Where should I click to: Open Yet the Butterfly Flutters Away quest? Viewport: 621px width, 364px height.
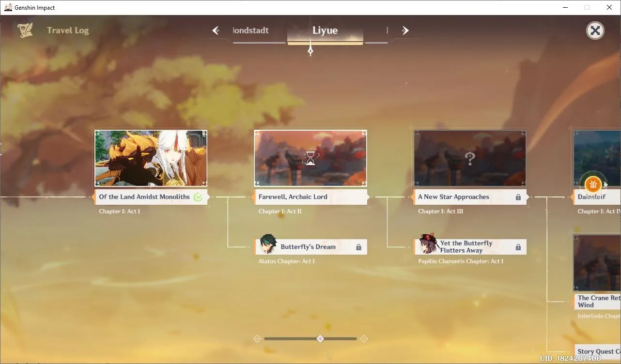470,247
